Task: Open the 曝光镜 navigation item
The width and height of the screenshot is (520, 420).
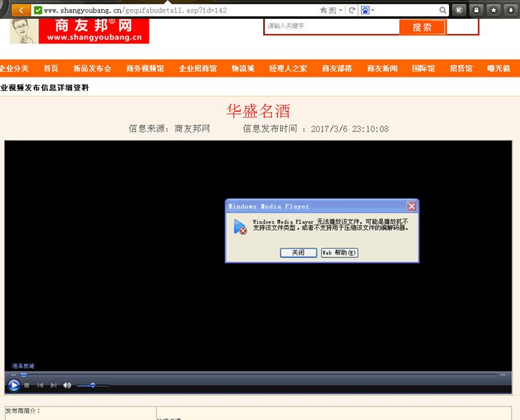Action: click(499, 68)
